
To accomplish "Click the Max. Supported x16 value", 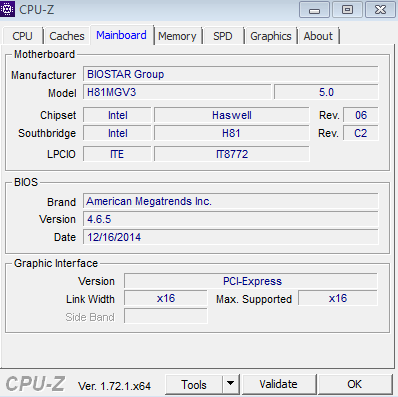I will point(338,298).
